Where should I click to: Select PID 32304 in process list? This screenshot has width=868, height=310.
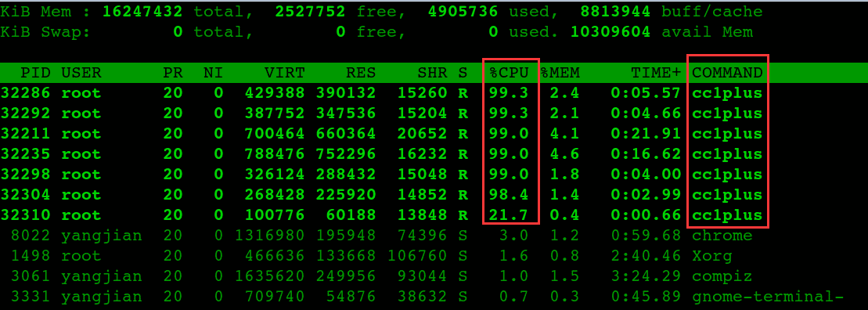point(26,195)
